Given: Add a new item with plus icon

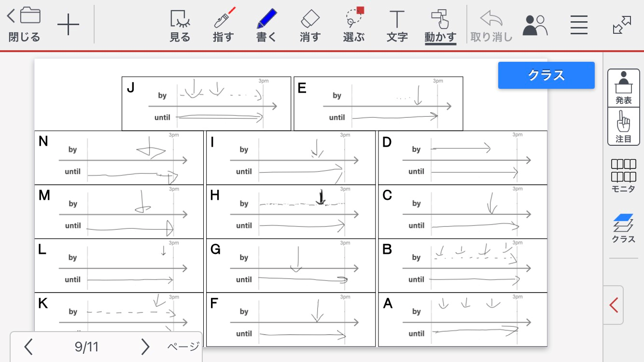Looking at the screenshot, I should pos(68,25).
